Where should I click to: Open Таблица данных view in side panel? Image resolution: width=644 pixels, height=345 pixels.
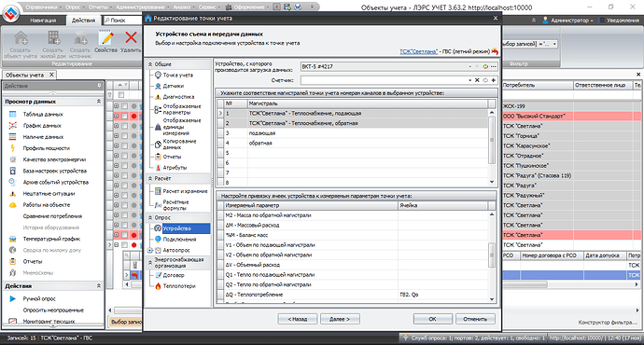[x=43, y=115]
